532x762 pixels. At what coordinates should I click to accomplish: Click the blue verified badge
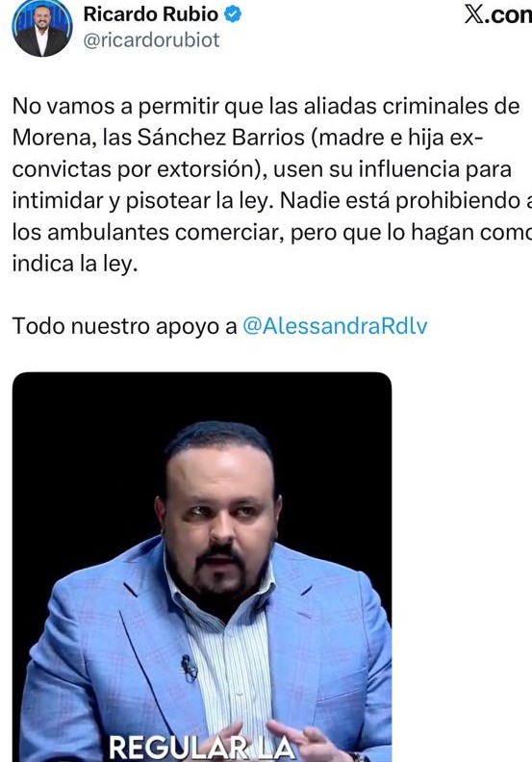tap(233, 14)
